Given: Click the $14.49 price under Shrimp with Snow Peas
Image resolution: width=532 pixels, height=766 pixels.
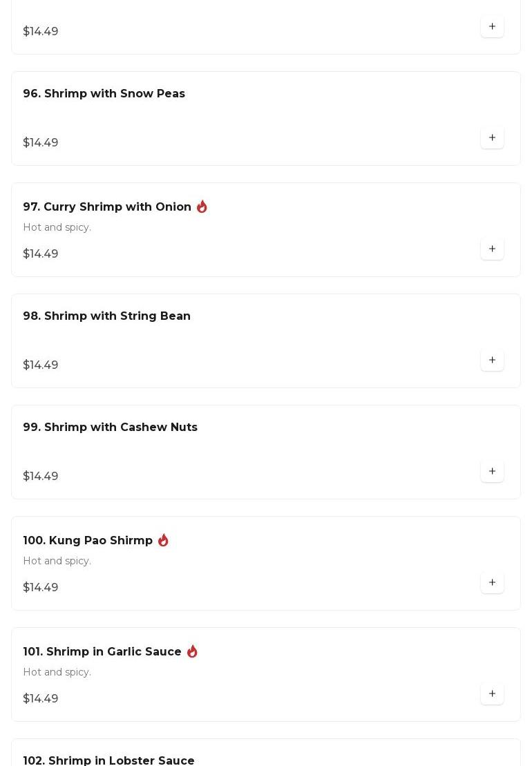Looking at the screenshot, I should click(41, 143).
